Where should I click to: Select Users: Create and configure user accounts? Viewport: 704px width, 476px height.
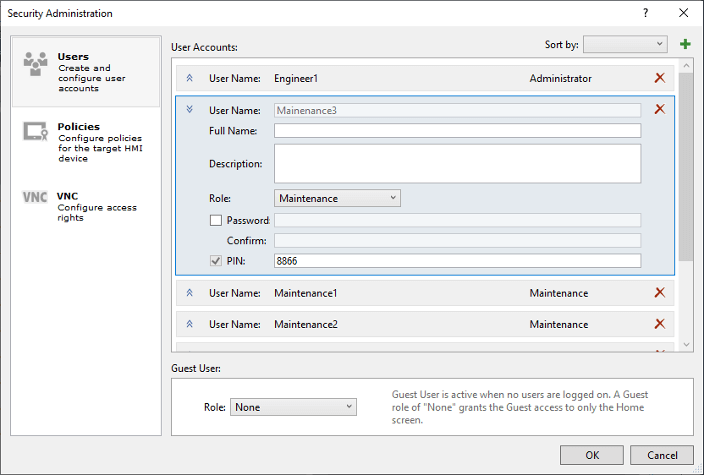86,72
